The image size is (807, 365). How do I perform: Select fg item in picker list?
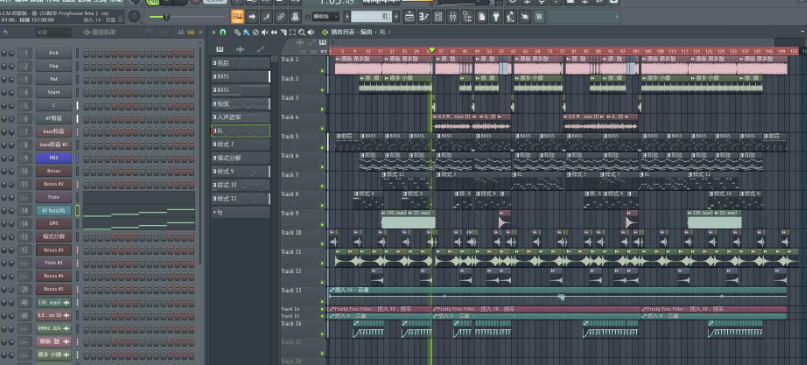click(x=241, y=212)
